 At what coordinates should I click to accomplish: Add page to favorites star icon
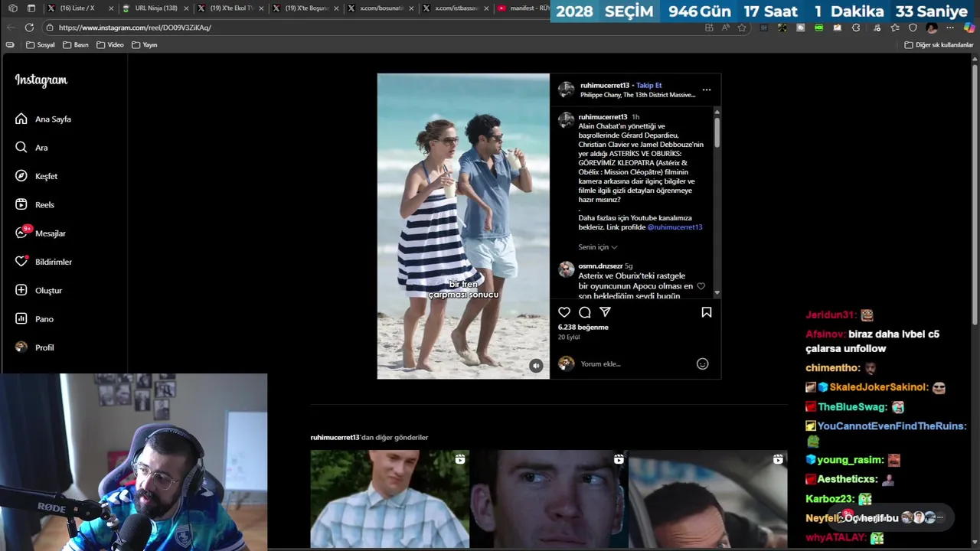pos(742,28)
